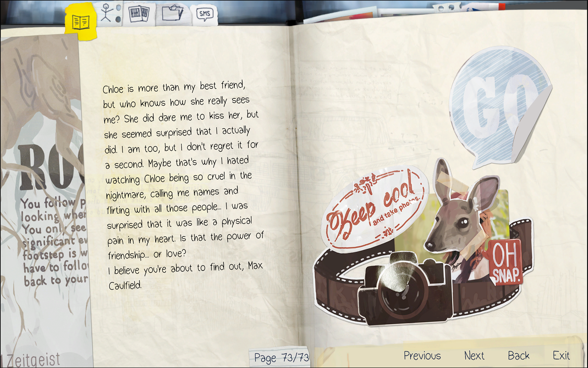This screenshot has width=588, height=368.
Task: Open the stick figure characters tab
Action: 107,14
